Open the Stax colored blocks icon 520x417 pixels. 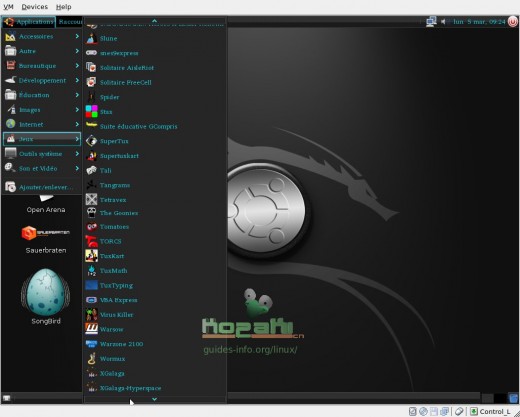click(91, 112)
